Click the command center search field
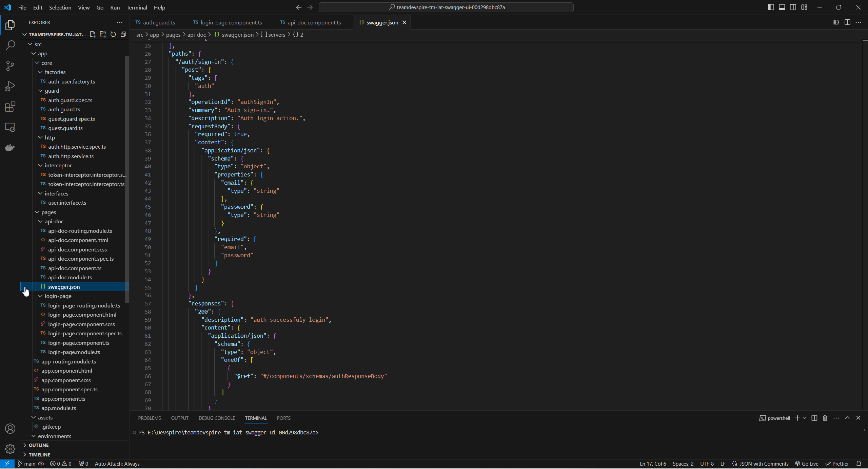Viewport: 868px width, 469px height. pos(446,7)
